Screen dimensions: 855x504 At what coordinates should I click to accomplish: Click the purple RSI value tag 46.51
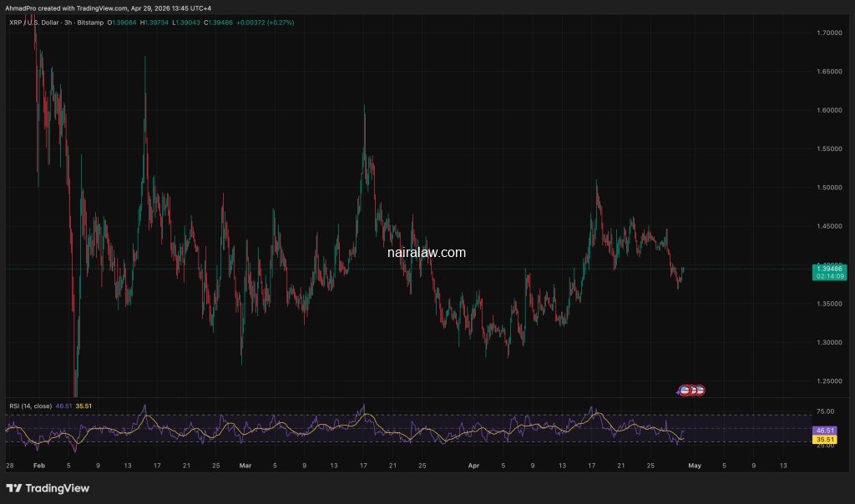[x=824, y=430]
